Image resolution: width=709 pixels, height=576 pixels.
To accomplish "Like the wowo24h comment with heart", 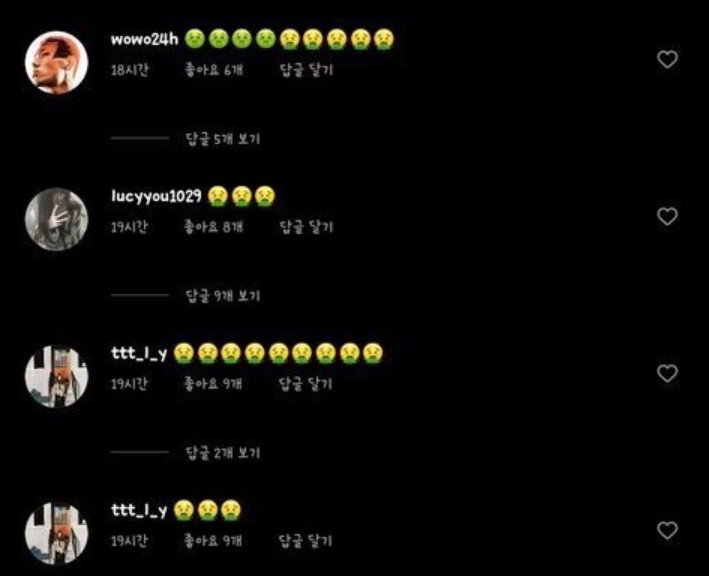I will point(667,59).
